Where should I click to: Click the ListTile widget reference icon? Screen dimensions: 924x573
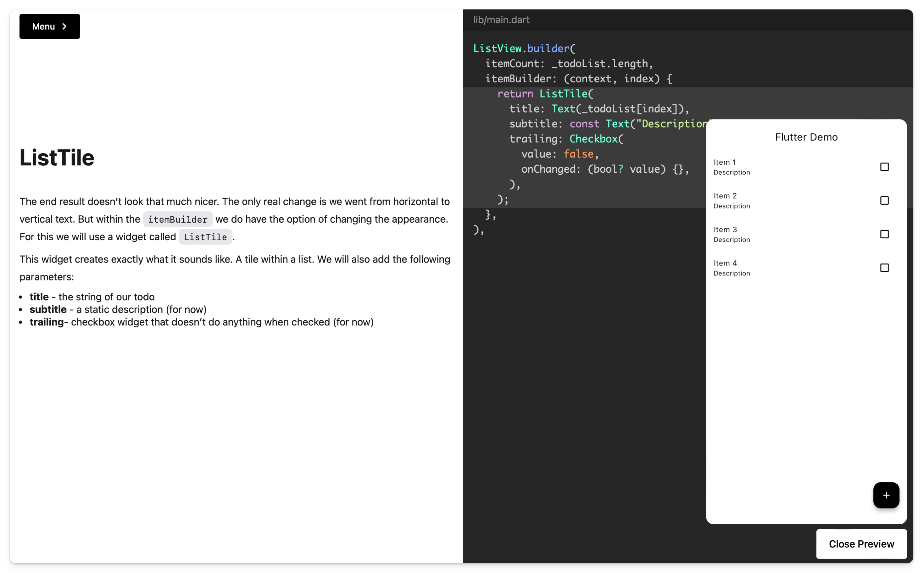[205, 236]
